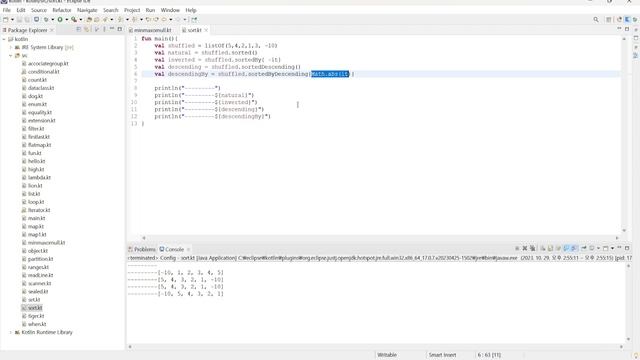Image resolution: width=640 pixels, height=360 pixels.
Task: Select when.kt in the file tree
Action: click(x=37, y=324)
